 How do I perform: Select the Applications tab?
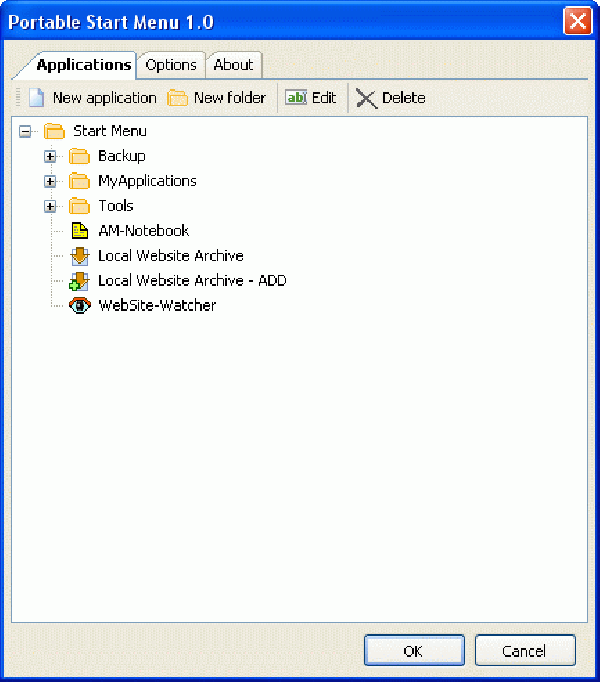(83, 65)
